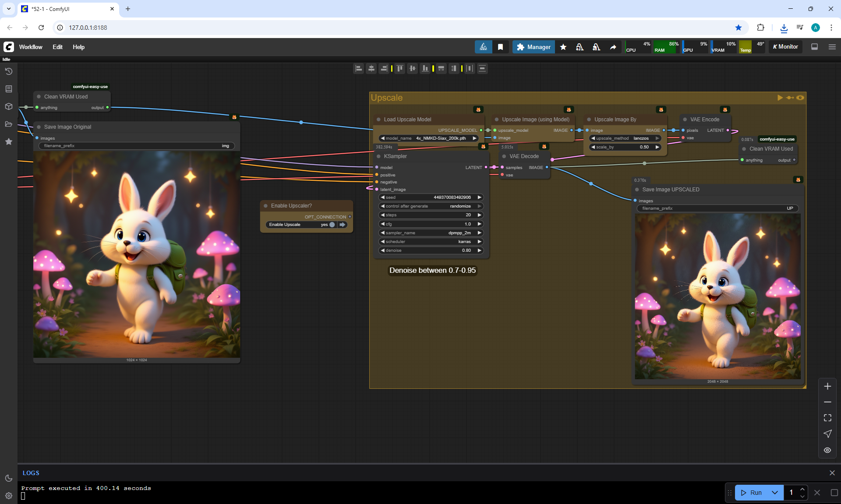Toggle link visibility eye icon
The height and width of the screenshot is (504, 841).
click(x=827, y=450)
